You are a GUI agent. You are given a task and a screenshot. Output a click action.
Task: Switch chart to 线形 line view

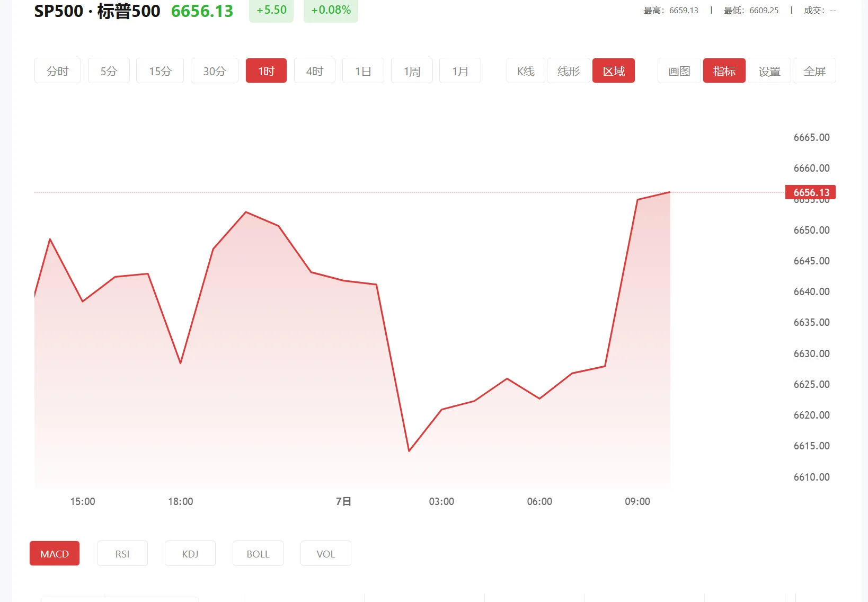pos(568,70)
